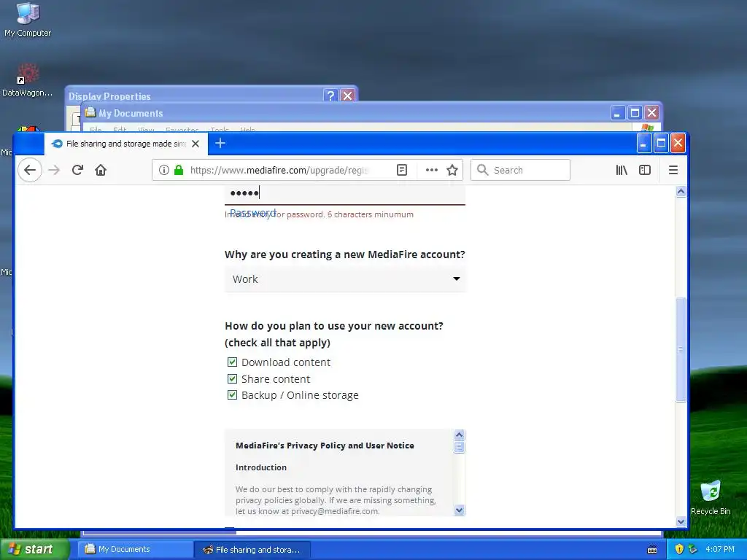Switch to My Documents taskbar button
The image size is (747, 560).
pyautogui.click(x=135, y=549)
